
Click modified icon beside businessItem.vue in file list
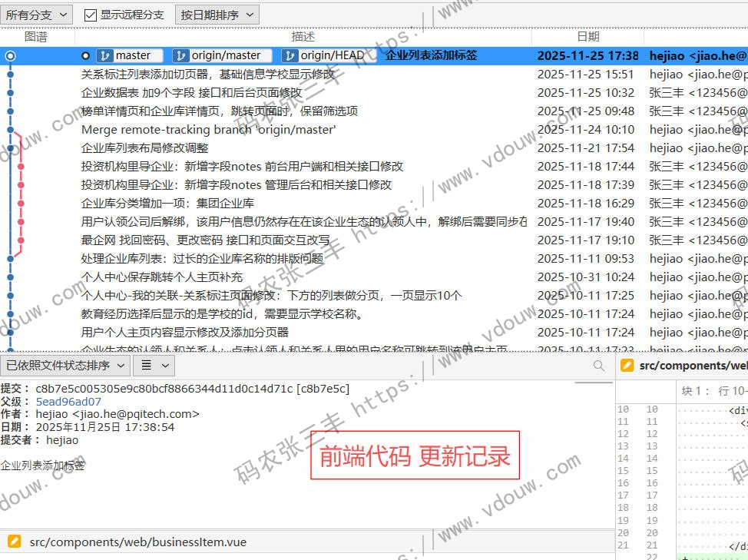[14, 542]
